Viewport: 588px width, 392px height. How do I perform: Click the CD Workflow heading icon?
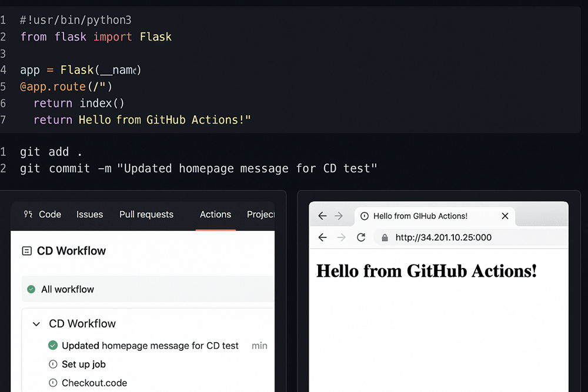click(x=27, y=251)
